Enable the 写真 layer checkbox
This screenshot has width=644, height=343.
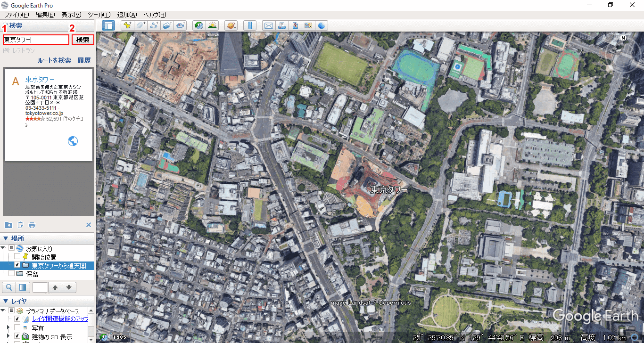pyautogui.click(x=17, y=328)
